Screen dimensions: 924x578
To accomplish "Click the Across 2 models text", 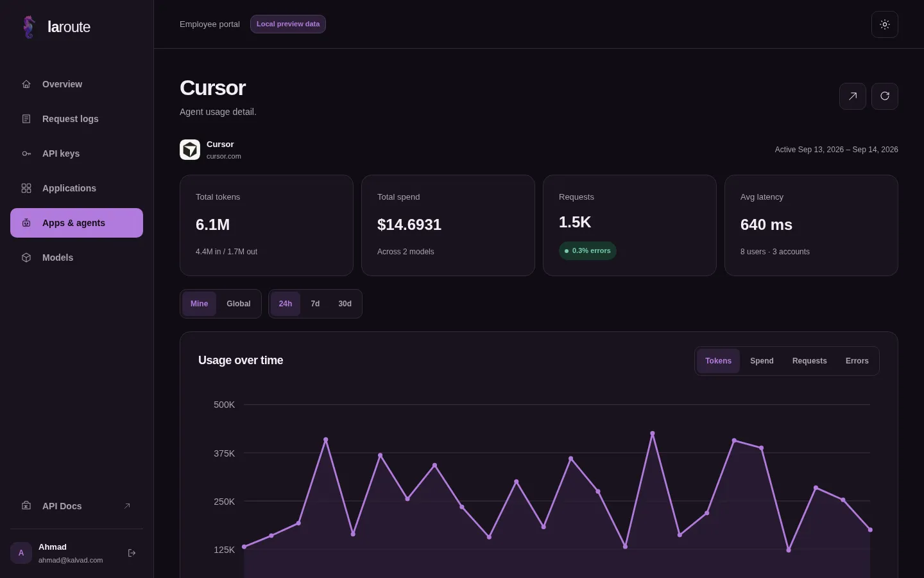I will click(x=406, y=252).
